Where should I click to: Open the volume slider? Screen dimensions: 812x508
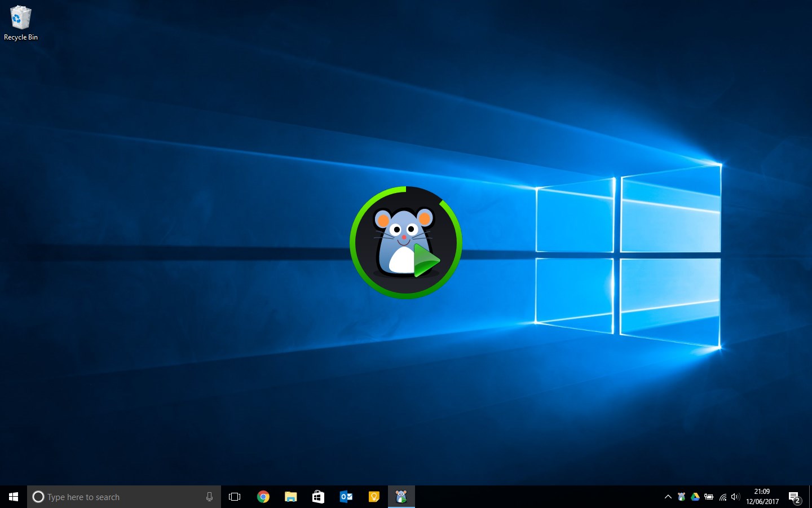coord(735,497)
